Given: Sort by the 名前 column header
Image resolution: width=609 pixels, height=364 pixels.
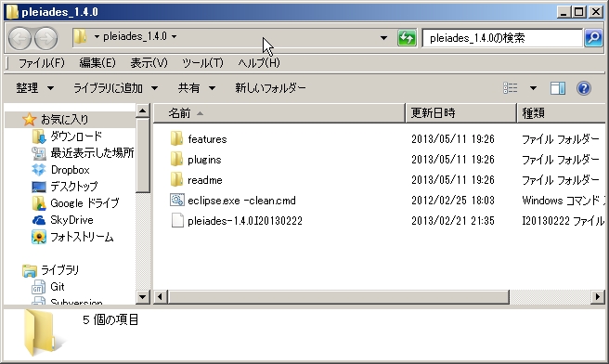Looking at the screenshot, I should (x=279, y=113).
